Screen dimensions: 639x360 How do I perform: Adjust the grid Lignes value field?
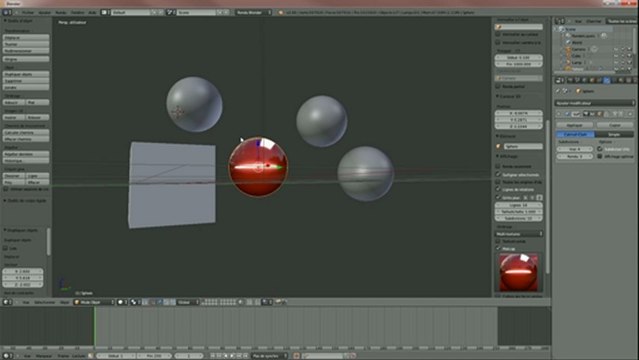519,205
